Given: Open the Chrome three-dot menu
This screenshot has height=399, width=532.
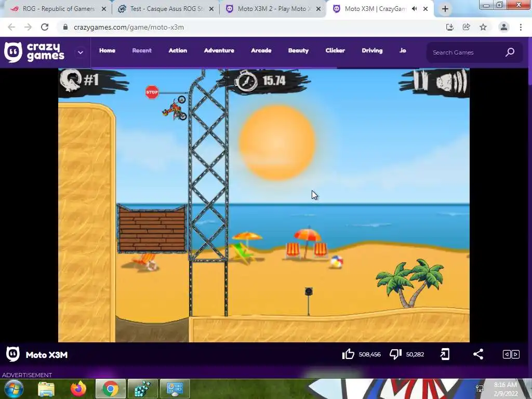Looking at the screenshot, I should (521, 27).
